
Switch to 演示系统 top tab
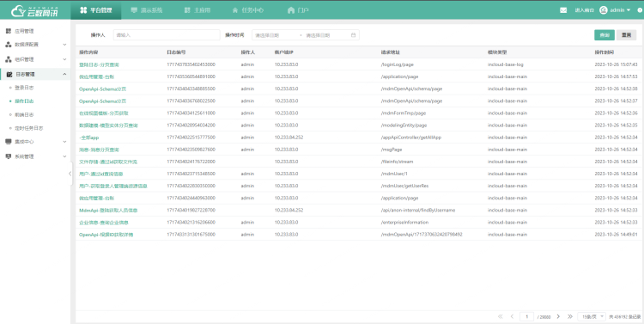tap(147, 10)
